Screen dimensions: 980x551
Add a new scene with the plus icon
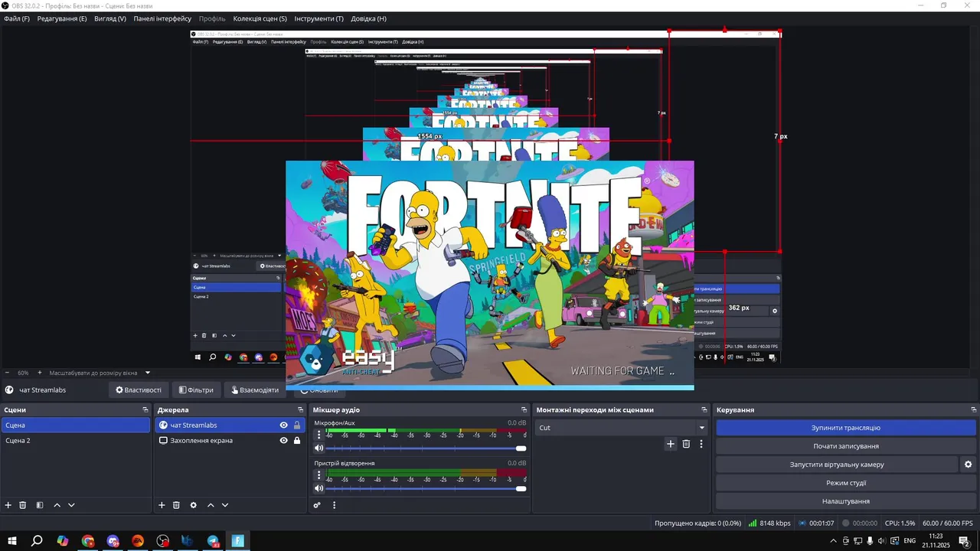[8, 505]
